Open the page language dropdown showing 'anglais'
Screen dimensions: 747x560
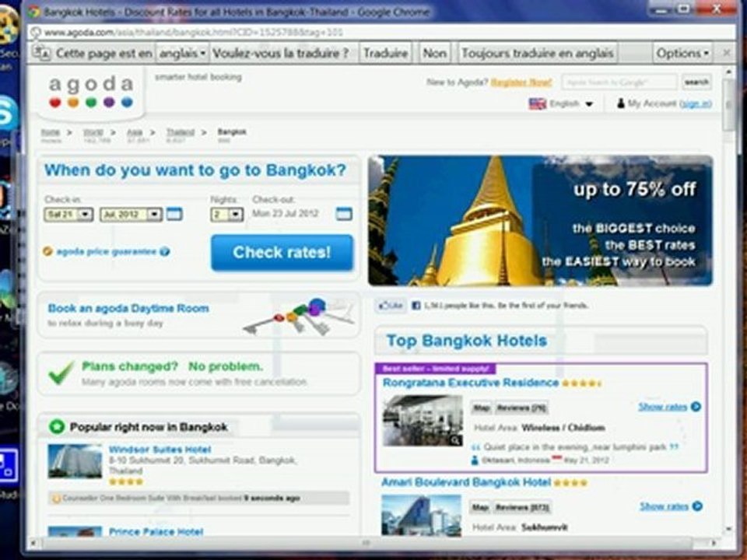point(182,53)
